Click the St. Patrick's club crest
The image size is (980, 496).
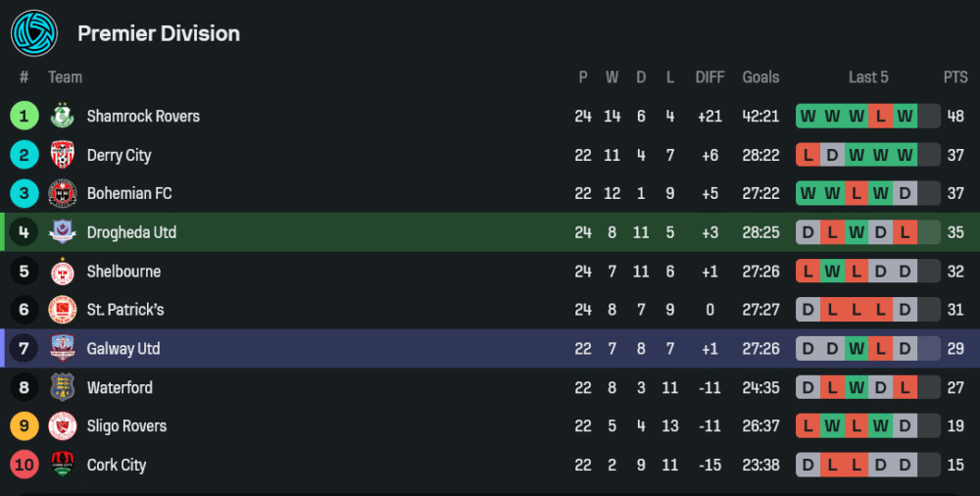(63, 310)
